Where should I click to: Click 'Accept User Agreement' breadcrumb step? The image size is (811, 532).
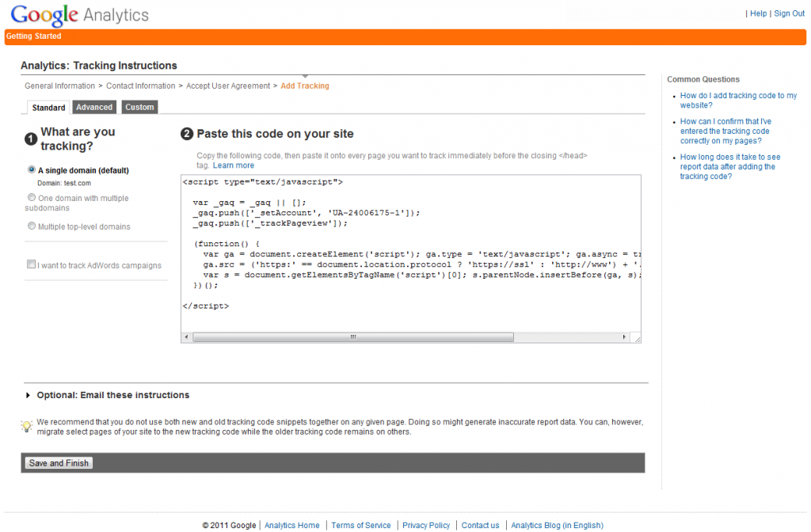coord(228,85)
